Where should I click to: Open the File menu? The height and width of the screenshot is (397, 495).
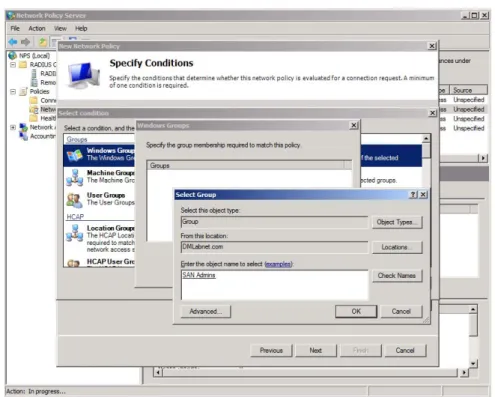(15, 28)
